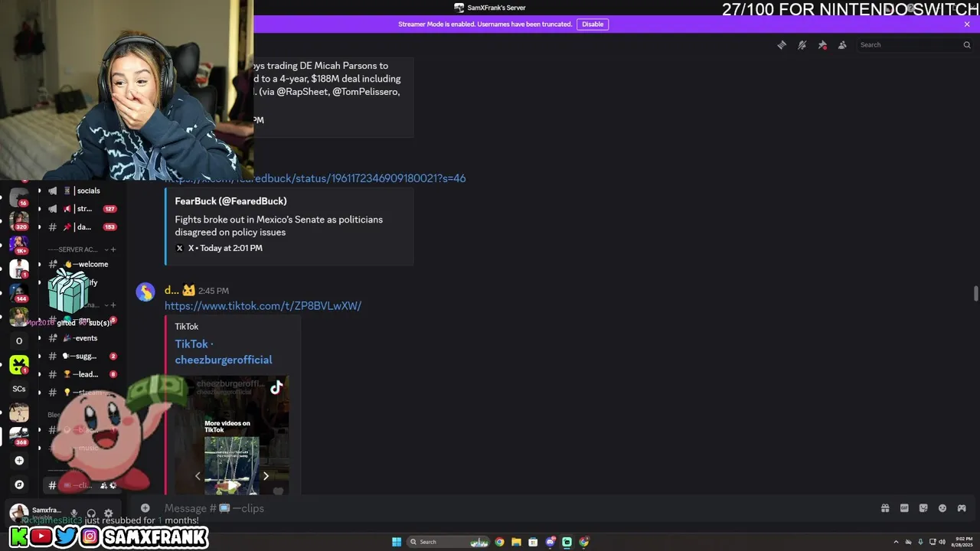980x551 pixels.
Task: Open attachment plus in message box
Action: 145,508
